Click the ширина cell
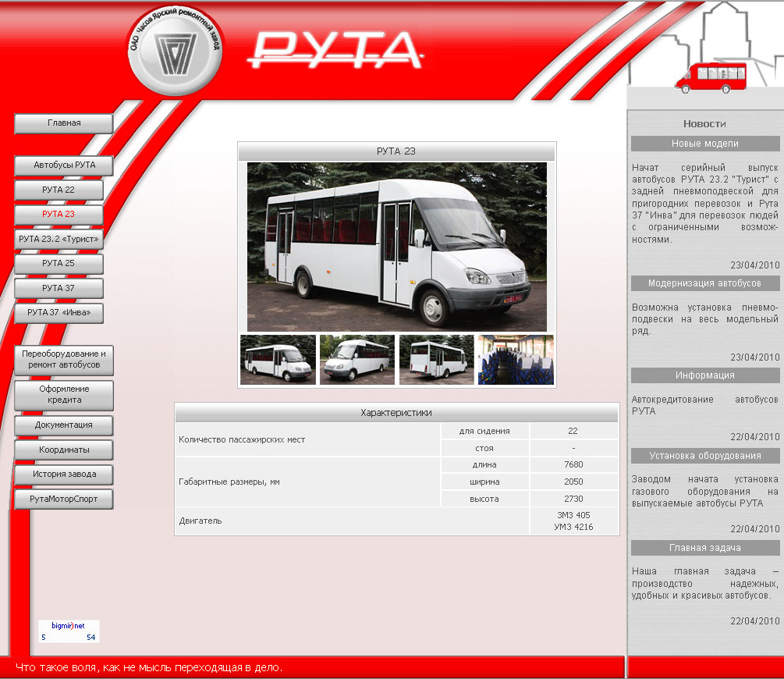The height and width of the screenshot is (679, 784). [484, 482]
